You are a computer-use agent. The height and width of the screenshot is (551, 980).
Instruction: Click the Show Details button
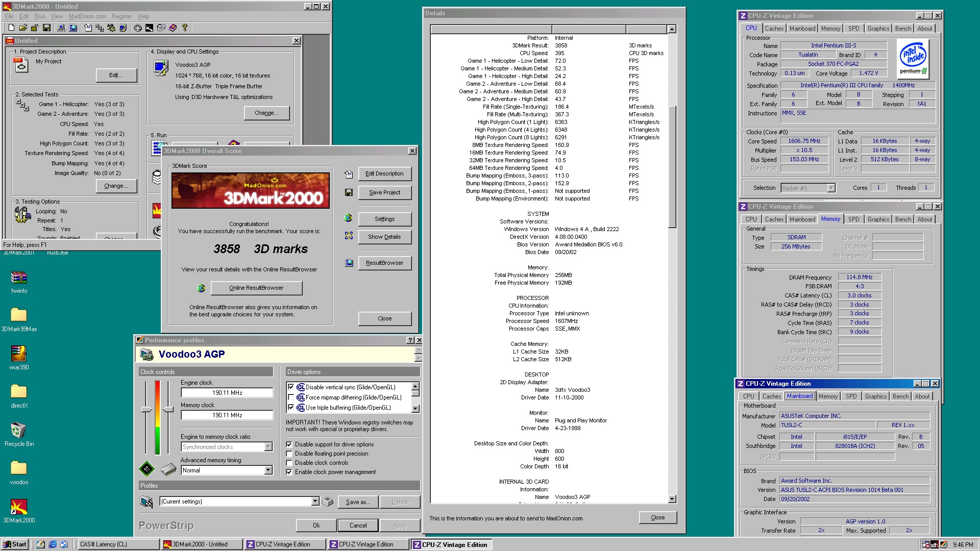(384, 237)
